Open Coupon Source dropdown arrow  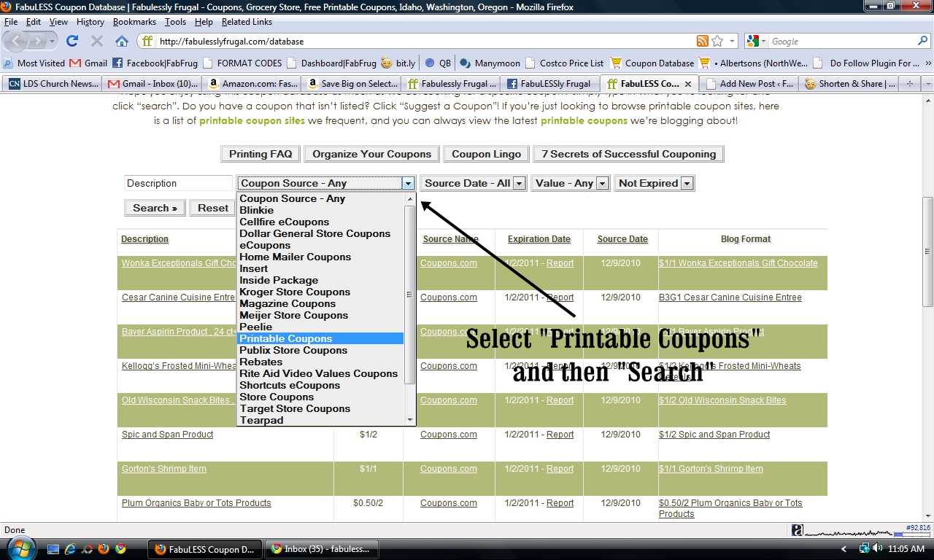408,184
